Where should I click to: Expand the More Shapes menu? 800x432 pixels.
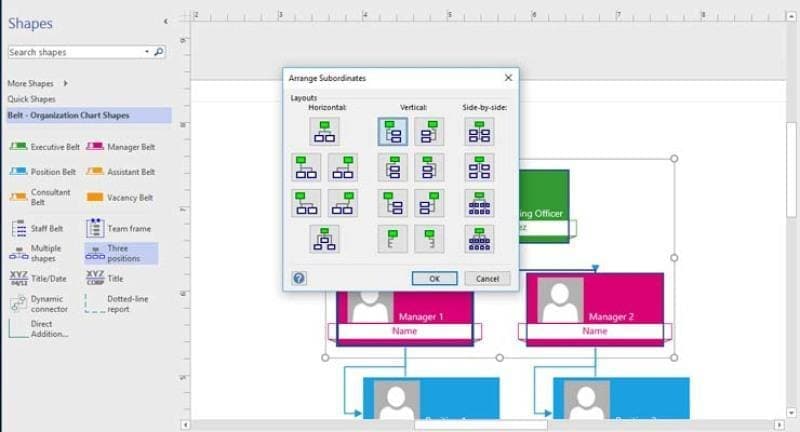click(x=37, y=83)
